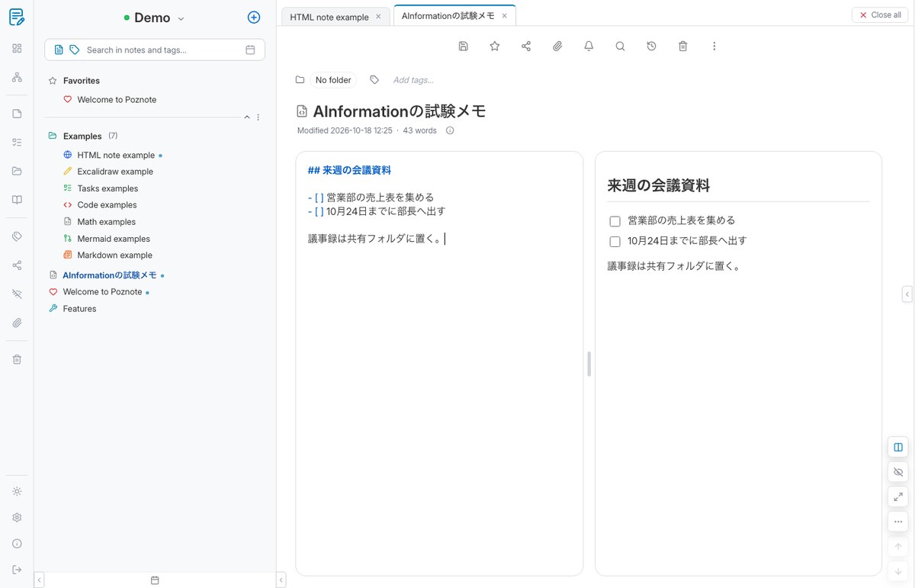
Task: Open settings gear in left rail
Action: (17, 517)
